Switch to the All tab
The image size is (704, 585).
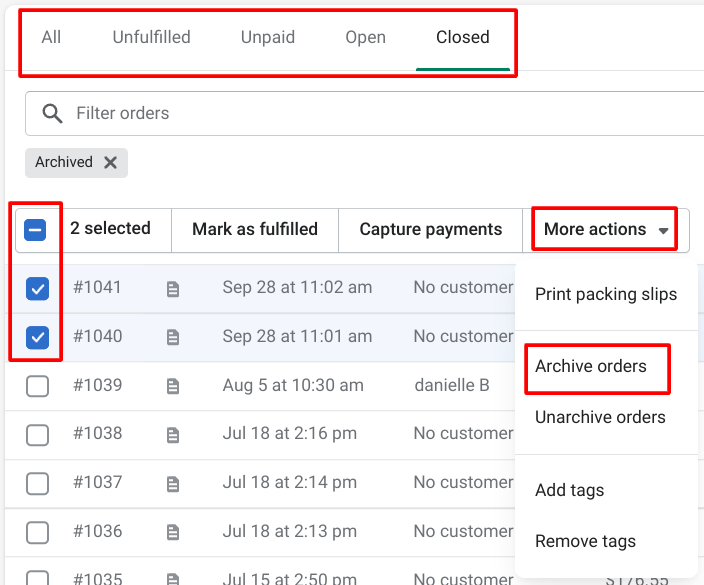(x=51, y=37)
